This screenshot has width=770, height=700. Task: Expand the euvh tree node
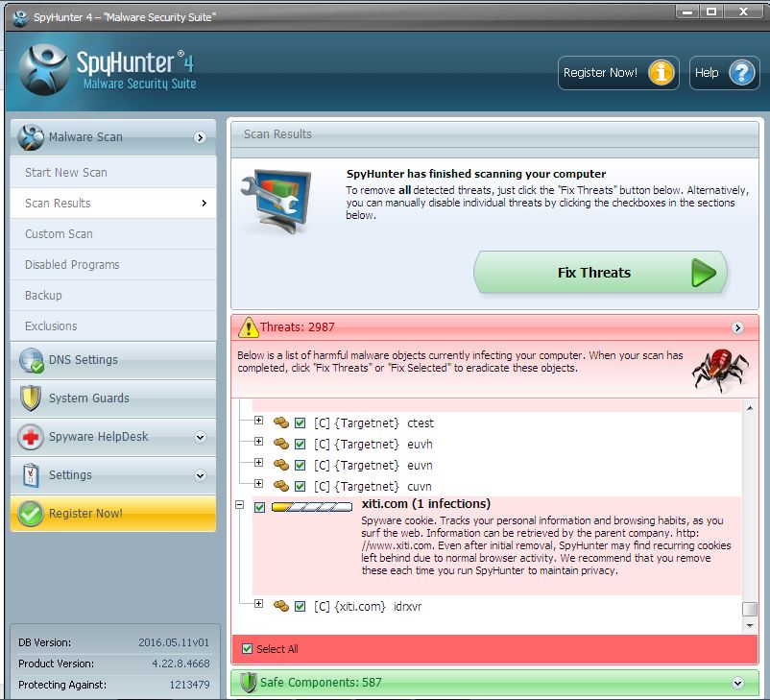[259, 441]
